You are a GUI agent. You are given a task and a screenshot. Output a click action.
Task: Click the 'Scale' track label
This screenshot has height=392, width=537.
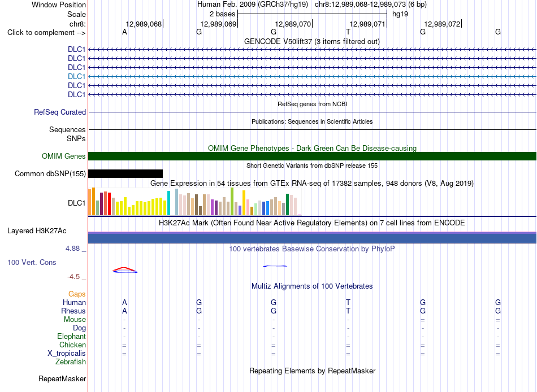coord(76,14)
